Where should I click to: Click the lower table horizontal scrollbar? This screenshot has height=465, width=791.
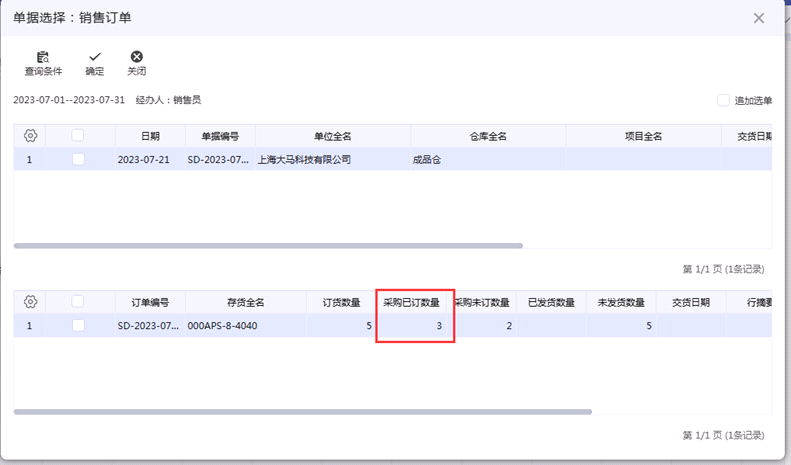click(302, 411)
